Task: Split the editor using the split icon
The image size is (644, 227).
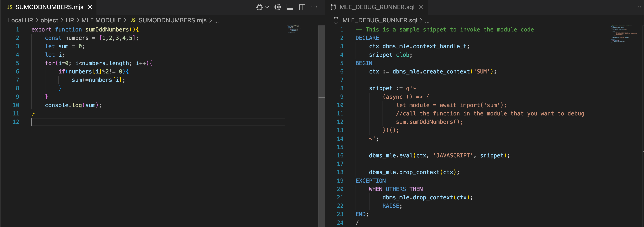Action: point(302,7)
